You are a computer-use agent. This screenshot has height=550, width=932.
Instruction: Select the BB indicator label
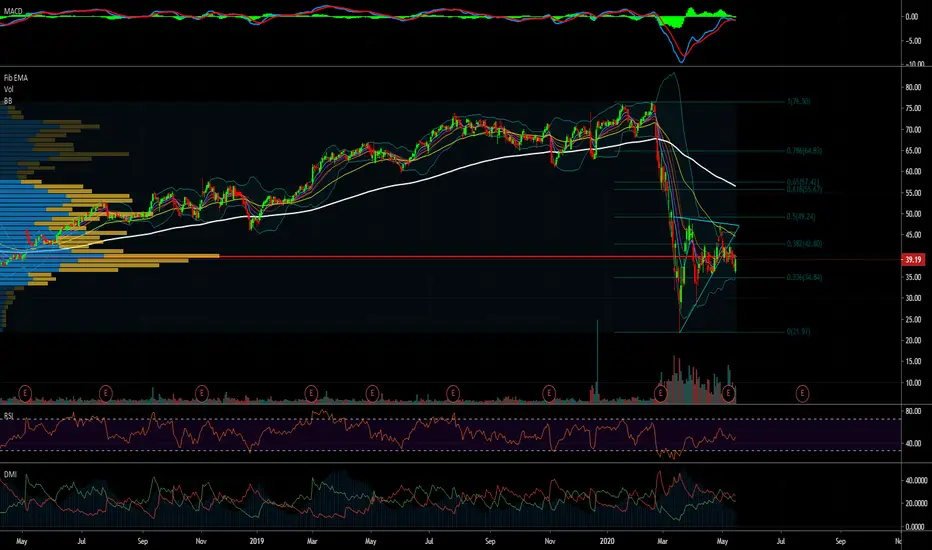[8, 101]
